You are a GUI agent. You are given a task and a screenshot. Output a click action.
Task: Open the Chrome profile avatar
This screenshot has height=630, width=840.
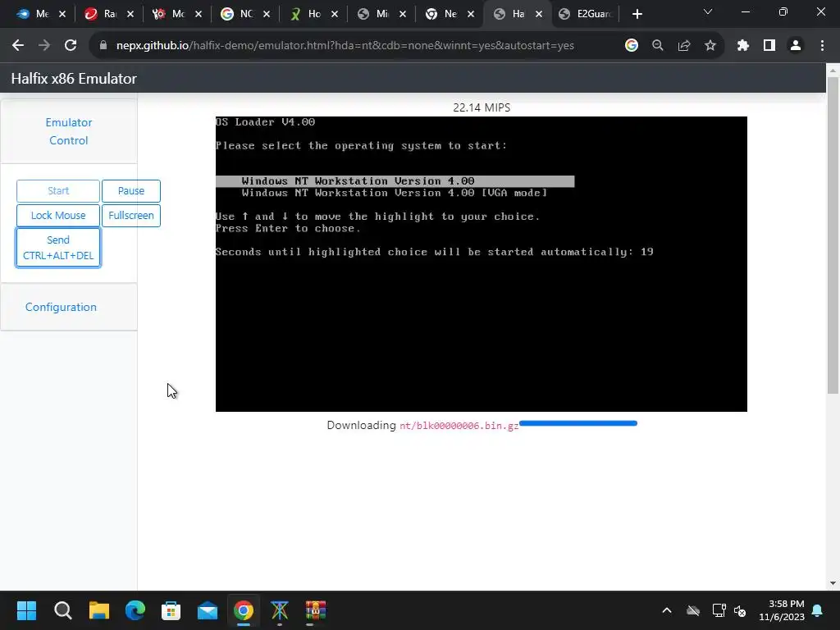(x=796, y=46)
